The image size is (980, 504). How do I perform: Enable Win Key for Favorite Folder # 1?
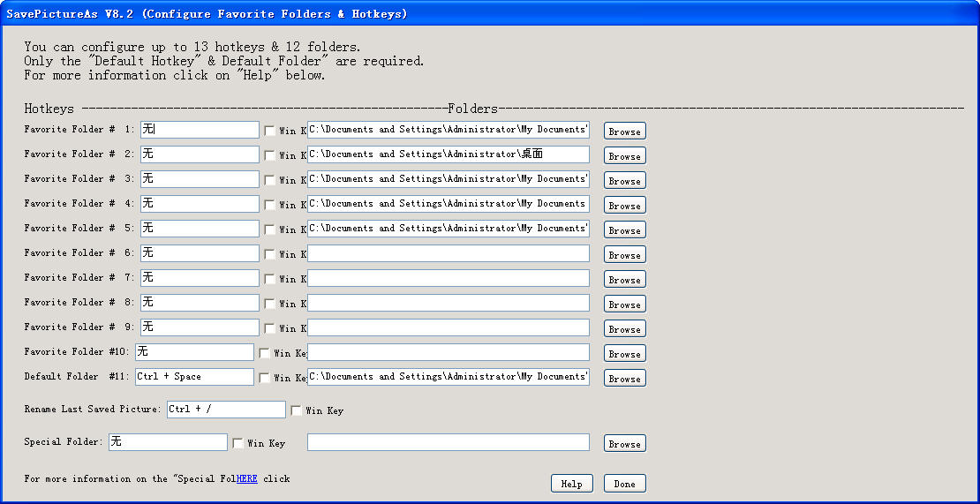point(269,131)
